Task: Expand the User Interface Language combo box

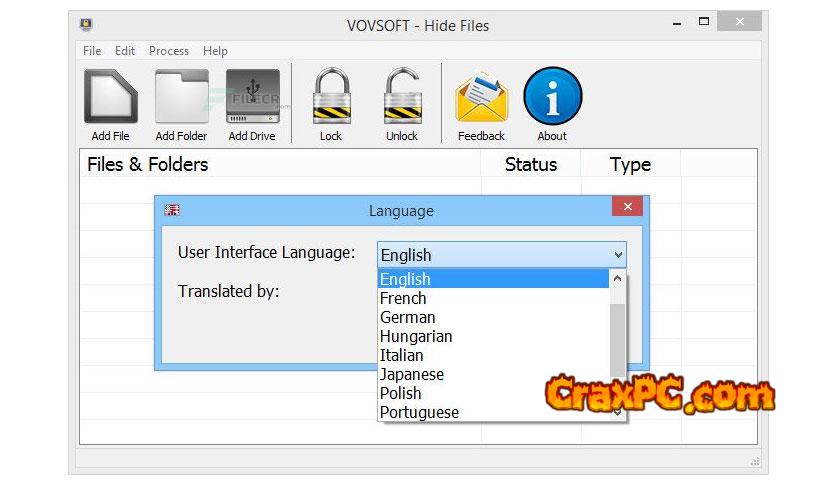Action: 501,255
